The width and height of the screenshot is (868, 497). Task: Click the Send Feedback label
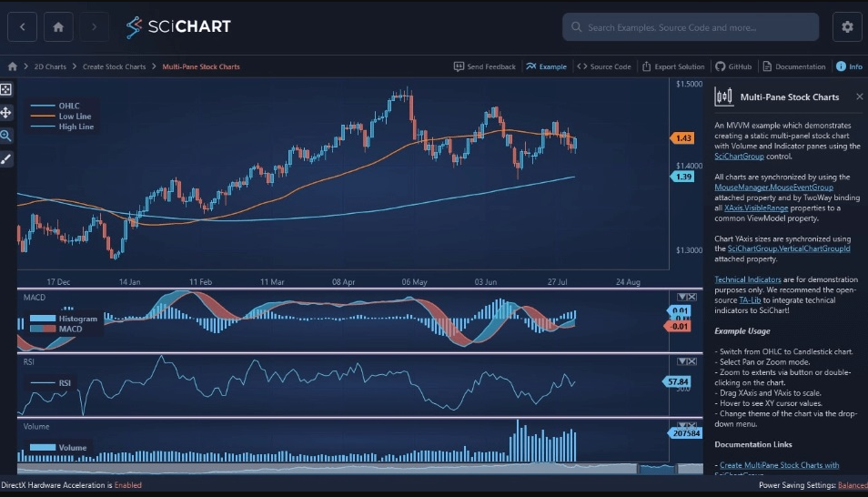tap(491, 66)
